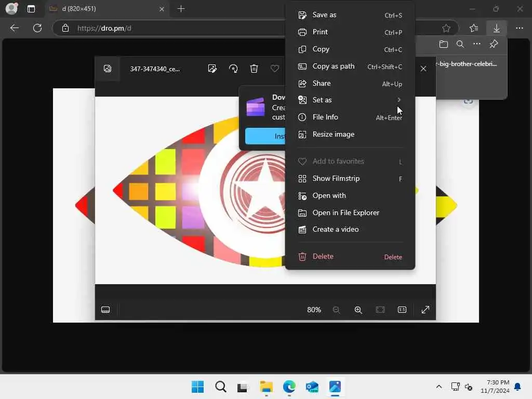The image size is (532, 399).
Task: Enter fullscreen with the expand arrows icon
Action: pyautogui.click(x=425, y=310)
